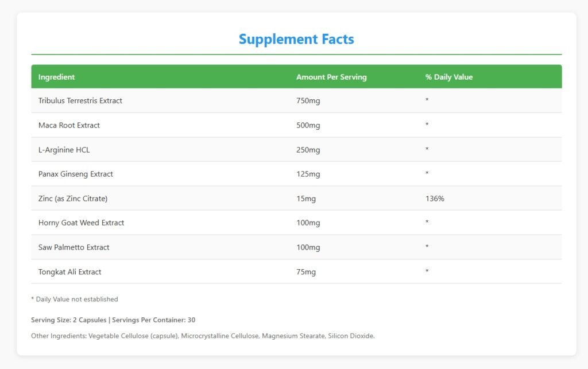Click the Panax Ginseng Extract ingredient

point(76,174)
